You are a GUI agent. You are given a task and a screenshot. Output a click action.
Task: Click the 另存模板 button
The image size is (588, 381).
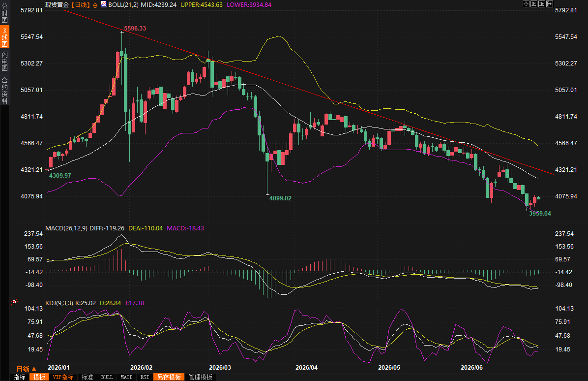[169, 377]
